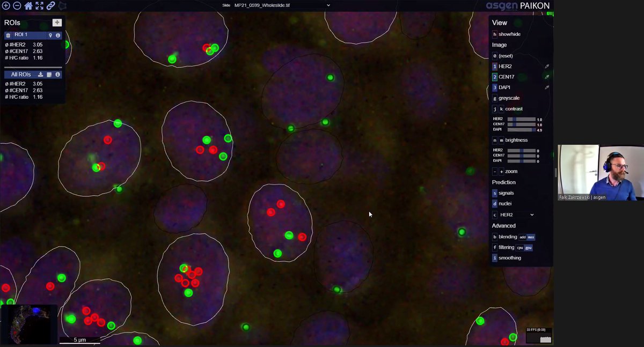644x347 pixels.
Task: Toggle DAPI channel with key 3
Action: pos(495,87)
